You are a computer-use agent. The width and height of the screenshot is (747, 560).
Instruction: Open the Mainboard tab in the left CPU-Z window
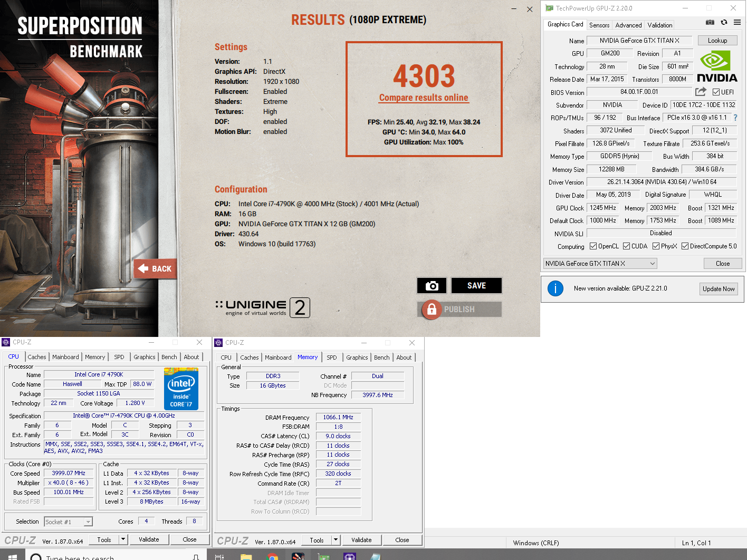[x=65, y=357]
